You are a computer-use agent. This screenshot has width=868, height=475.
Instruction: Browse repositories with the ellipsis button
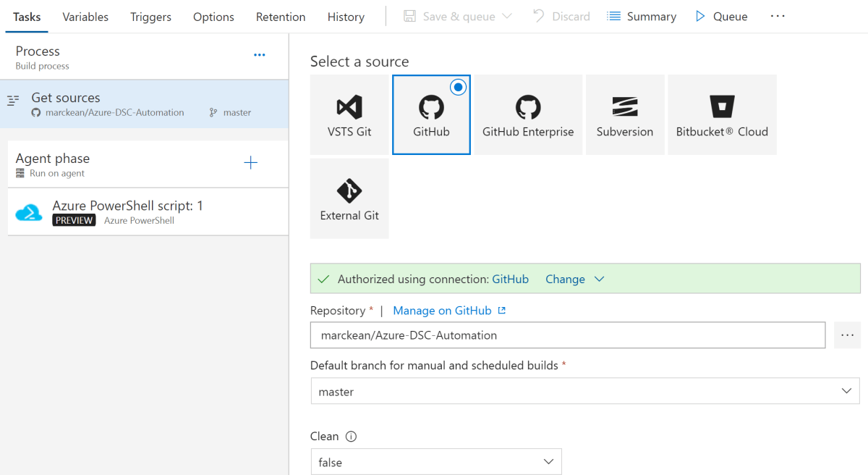pyautogui.click(x=847, y=335)
